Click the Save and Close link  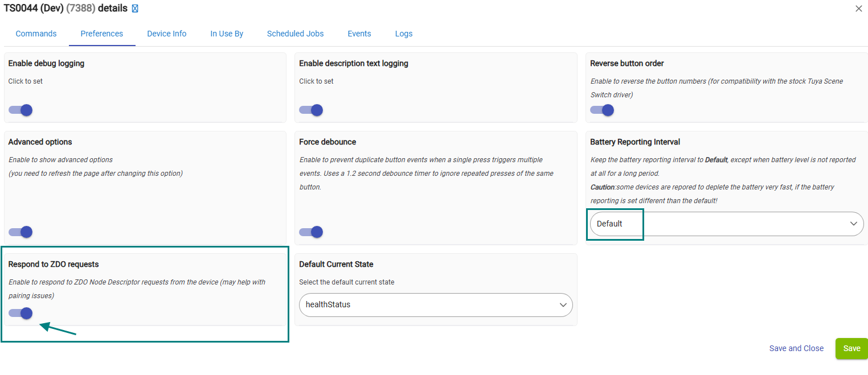[796, 348]
